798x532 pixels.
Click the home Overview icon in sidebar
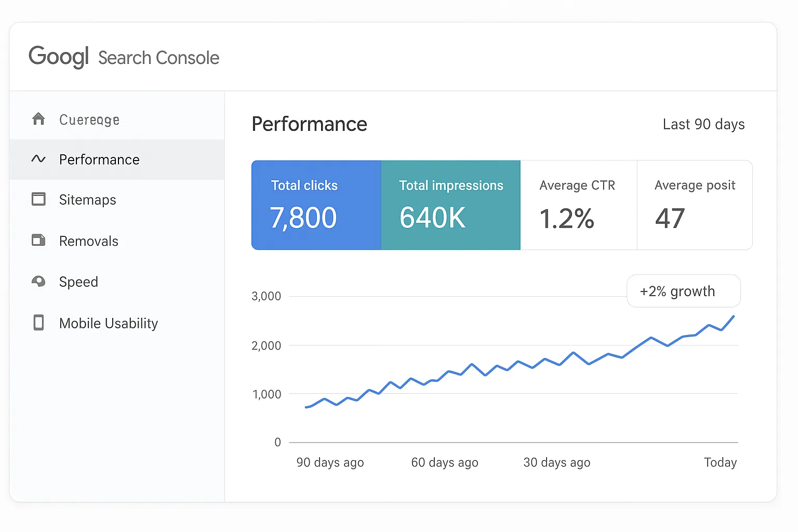(39, 119)
